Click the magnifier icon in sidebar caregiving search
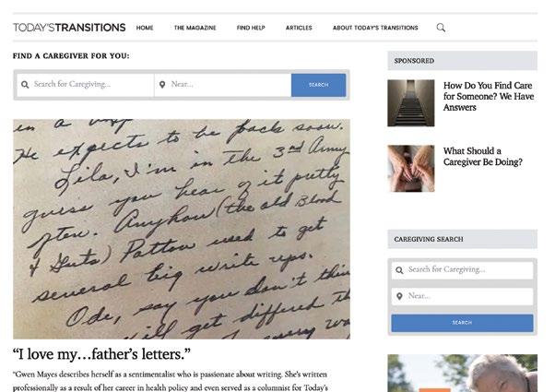 (x=399, y=270)
